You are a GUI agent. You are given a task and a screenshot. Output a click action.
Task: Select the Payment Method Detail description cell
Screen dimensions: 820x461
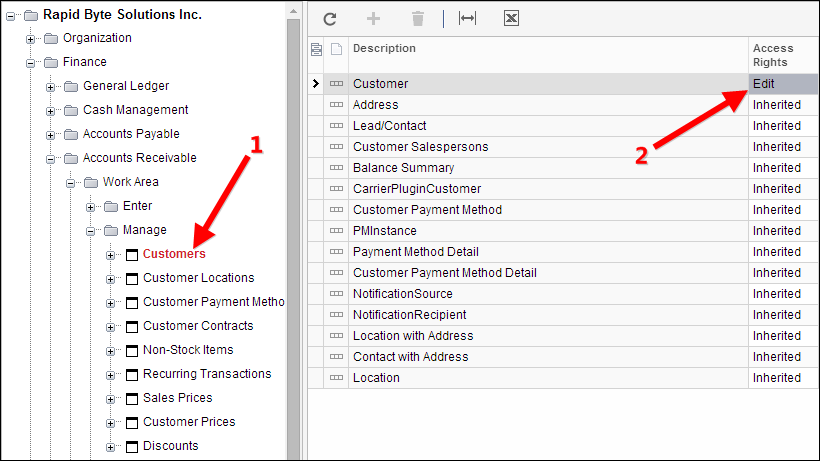click(x=549, y=252)
